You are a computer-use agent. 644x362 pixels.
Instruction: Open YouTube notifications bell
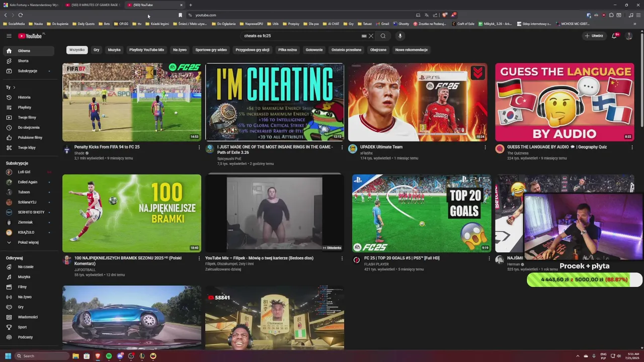click(614, 36)
